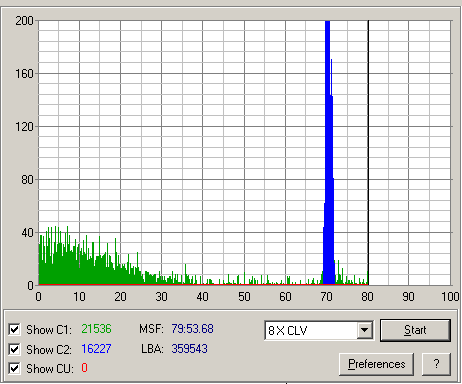Screen dimensions: 462x384
Task: Click the 200 label on the vertical axis
Action: click(x=25, y=21)
